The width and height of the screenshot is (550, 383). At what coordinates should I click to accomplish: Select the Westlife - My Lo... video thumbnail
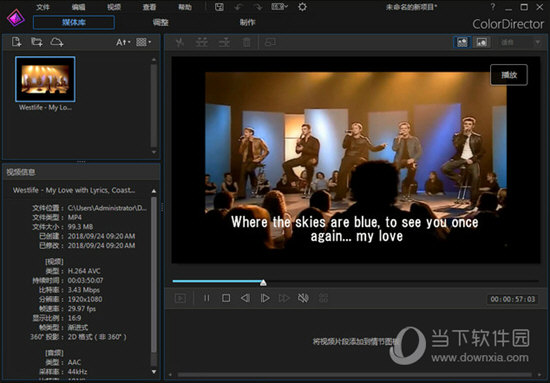45,79
